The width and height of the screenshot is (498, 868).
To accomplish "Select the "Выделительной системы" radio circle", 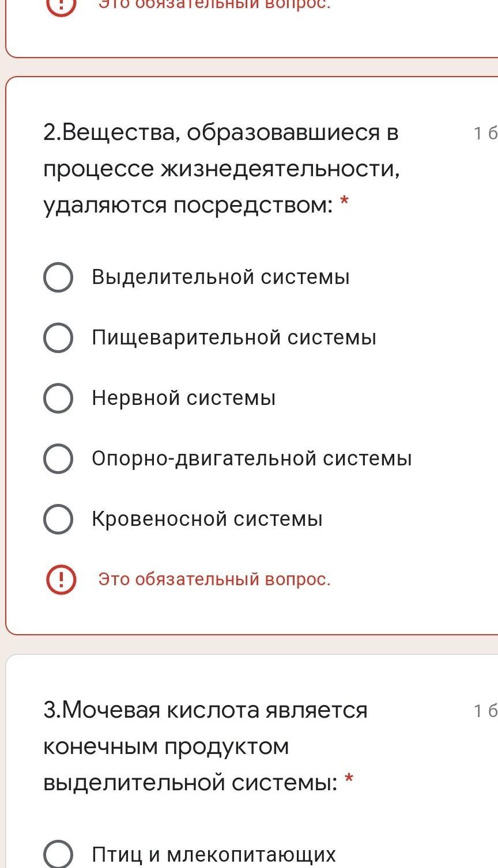I will pyautogui.click(x=58, y=277).
